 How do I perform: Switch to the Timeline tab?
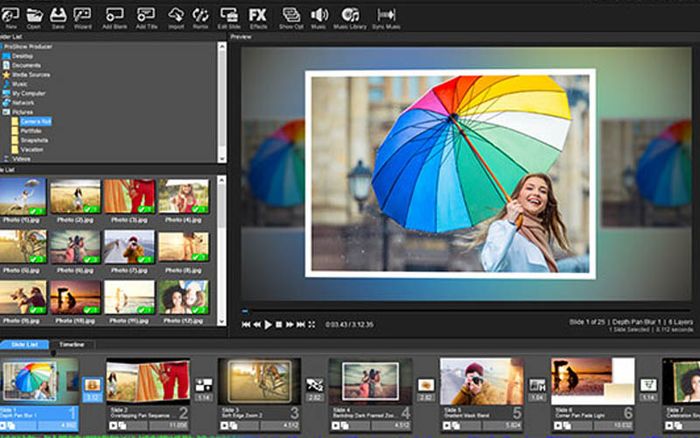pos(71,345)
